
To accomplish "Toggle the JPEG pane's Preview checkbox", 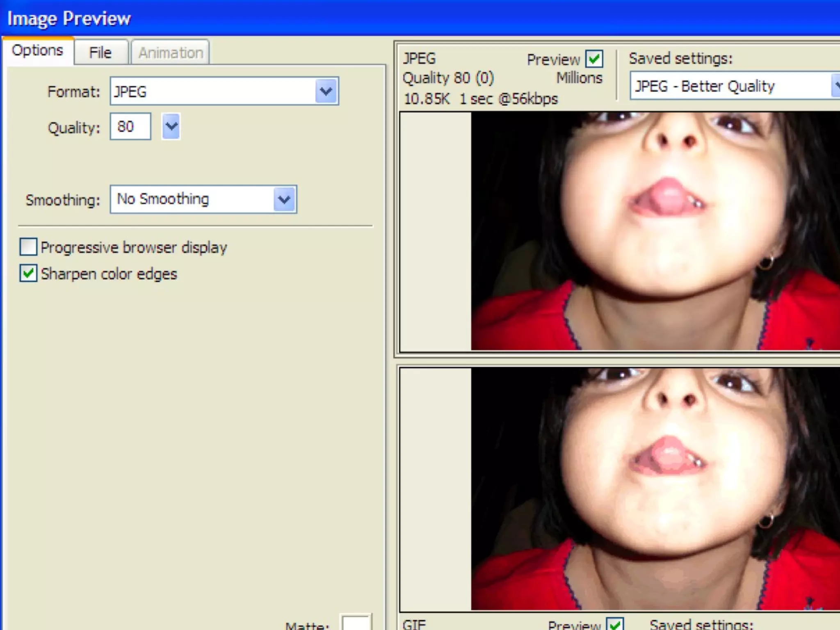I will 594,59.
